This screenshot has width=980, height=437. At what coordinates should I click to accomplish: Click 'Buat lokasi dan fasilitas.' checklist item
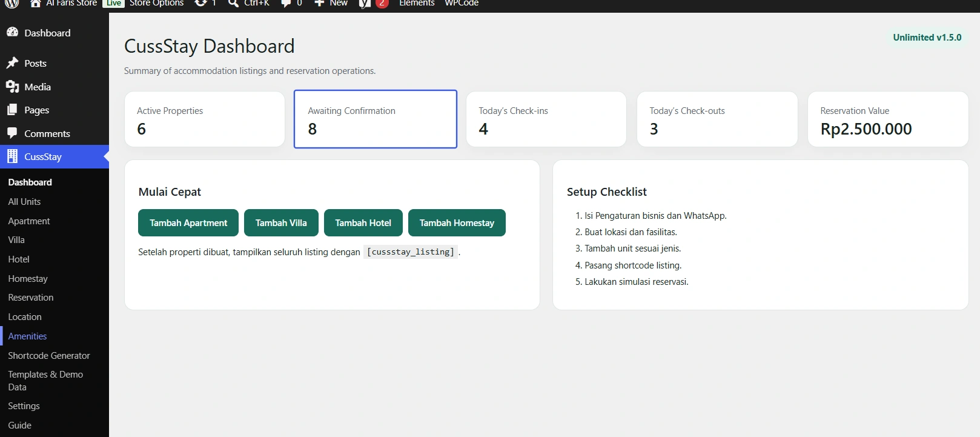click(x=631, y=232)
